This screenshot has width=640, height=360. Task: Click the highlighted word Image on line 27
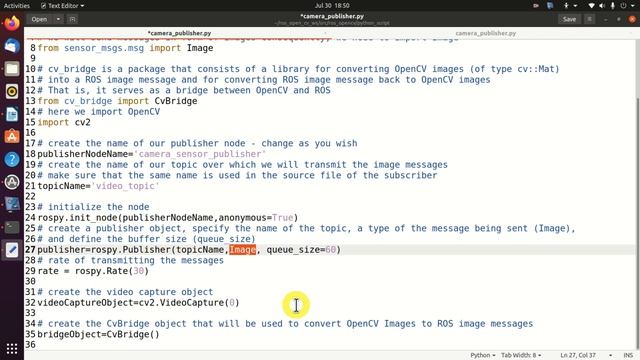[242, 249]
